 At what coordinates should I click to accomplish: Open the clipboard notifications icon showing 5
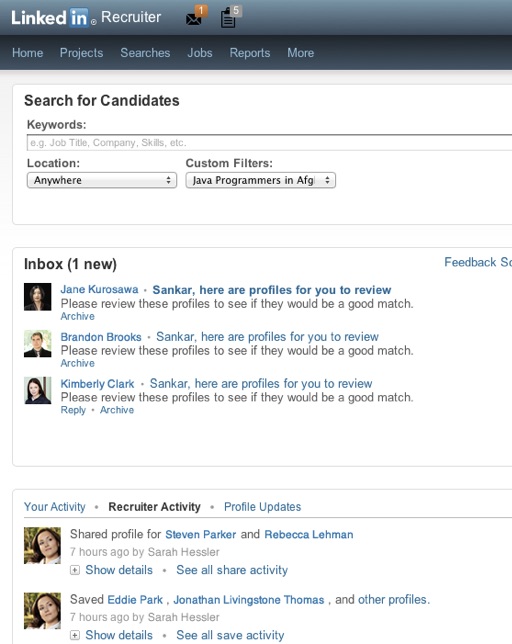coord(231,17)
